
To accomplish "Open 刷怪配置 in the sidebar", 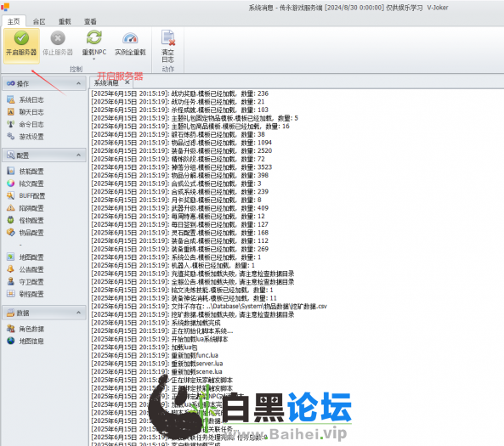I will [25, 294].
